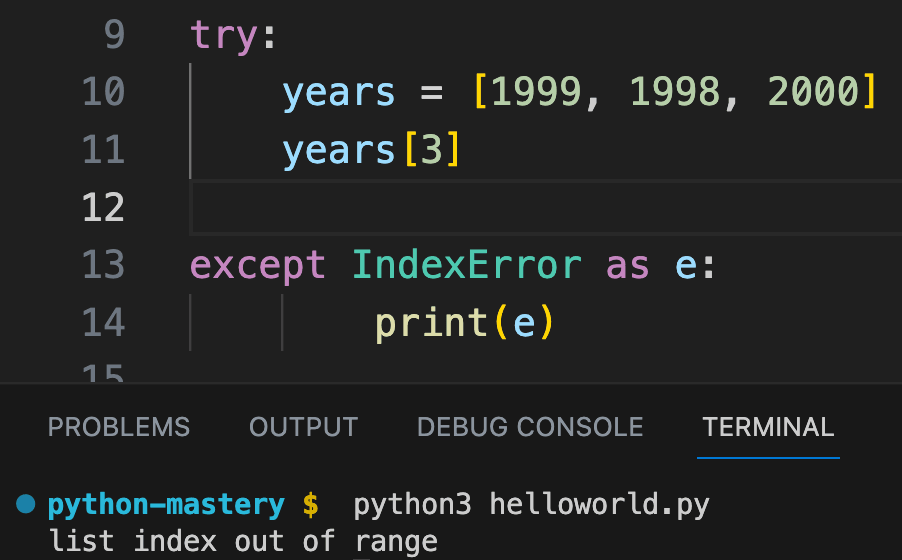Click line number 14 in the gutter
The height and width of the screenshot is (560, 902).
103,322
